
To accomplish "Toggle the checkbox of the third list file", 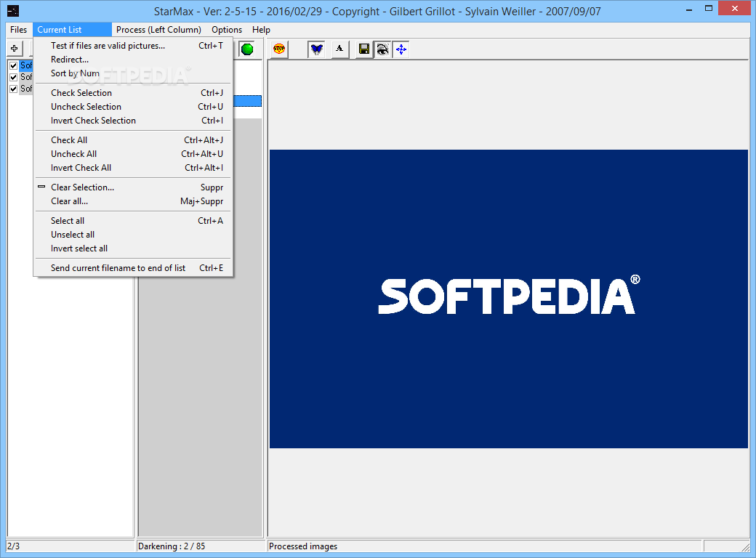I will tap(14, 89).
